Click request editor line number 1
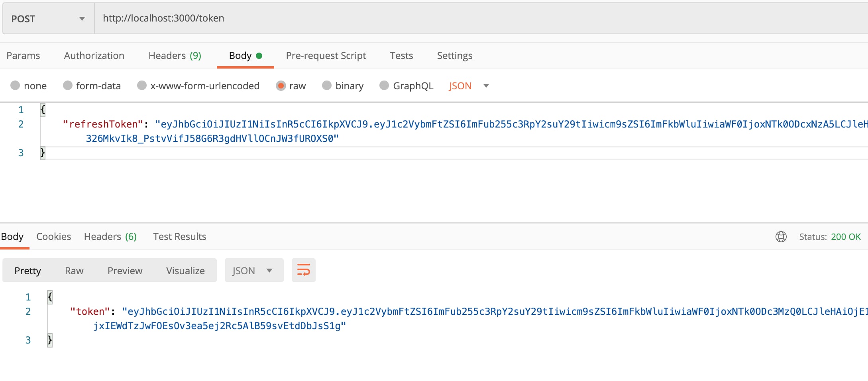Viewport: 868px width, 381px height. pyautogui.click(x=21, y=110)
